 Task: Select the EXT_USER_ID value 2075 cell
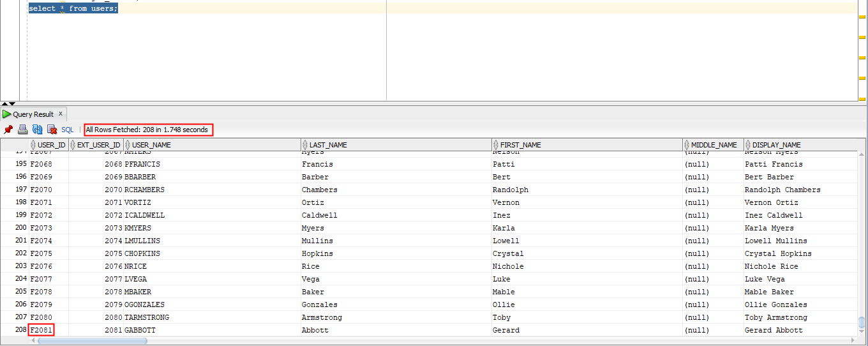click(x=96, y=253)
